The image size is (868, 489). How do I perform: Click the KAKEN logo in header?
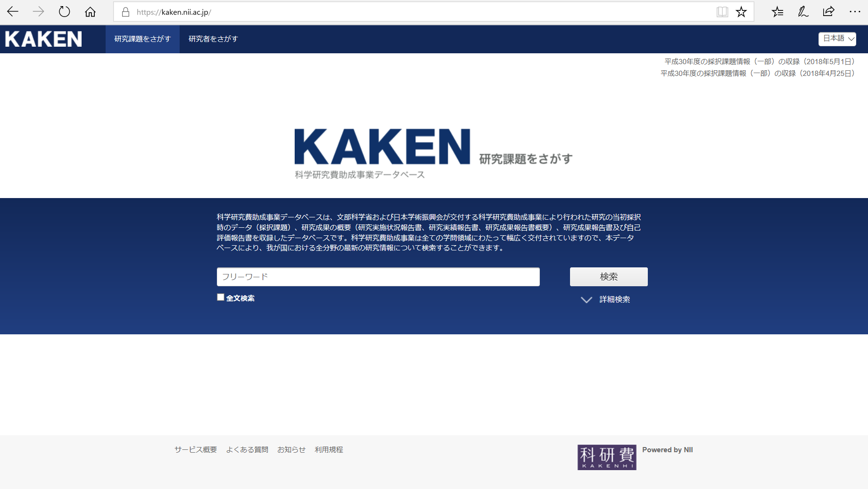(43, 39)
